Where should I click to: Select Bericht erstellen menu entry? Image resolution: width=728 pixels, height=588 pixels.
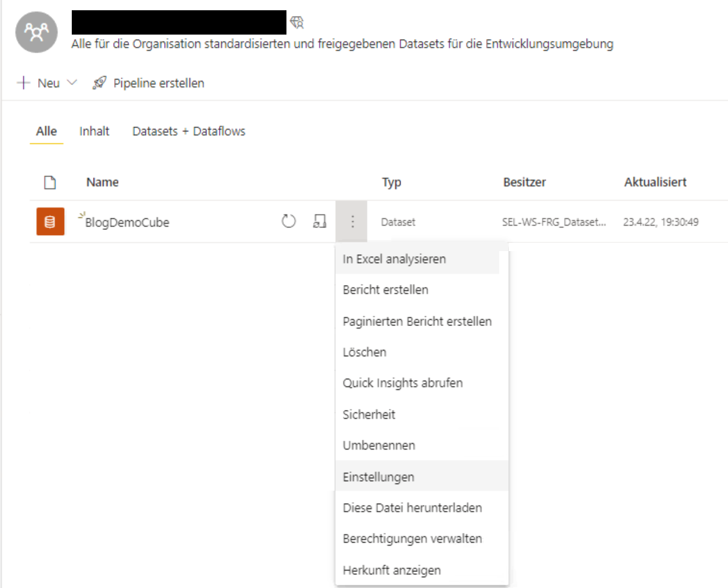coord(422,290)
